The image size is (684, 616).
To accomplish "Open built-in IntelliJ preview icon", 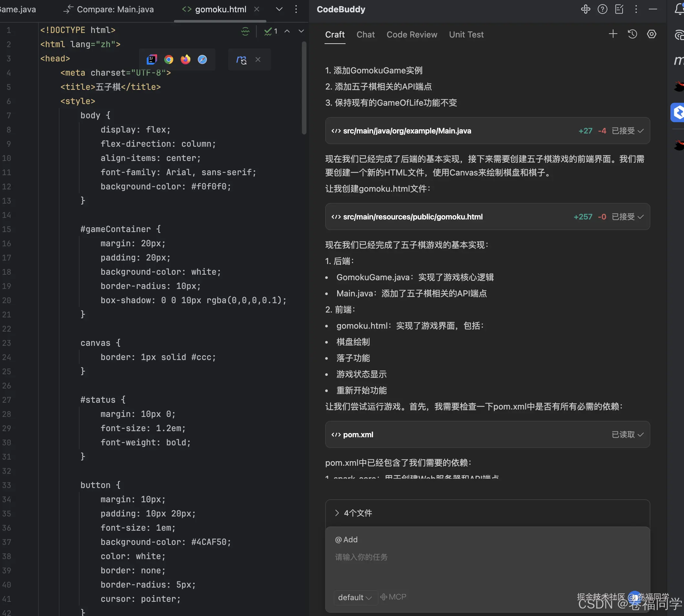I will pyautogui.click(x=152, y=59).
